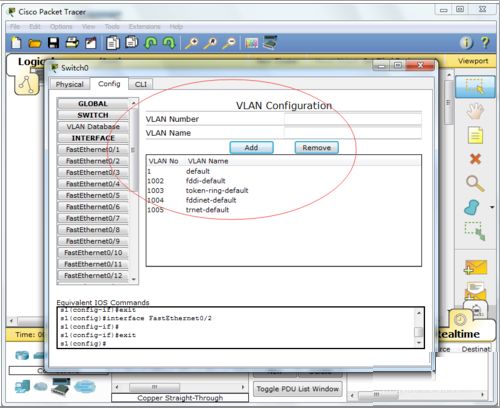Viewport: 500px width, 408px height.
Task: Open the CLI tab
Action: click(x=141, y=84)
